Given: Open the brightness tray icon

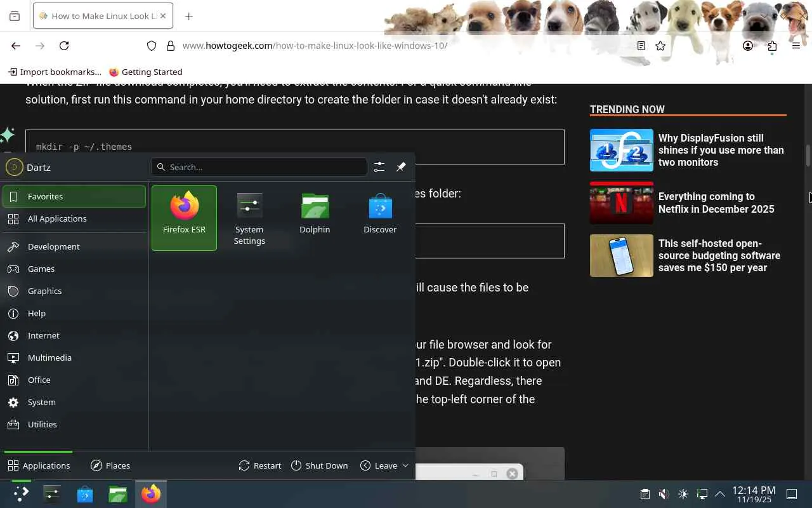Looking at the screenshot, I should pos(683,494).
